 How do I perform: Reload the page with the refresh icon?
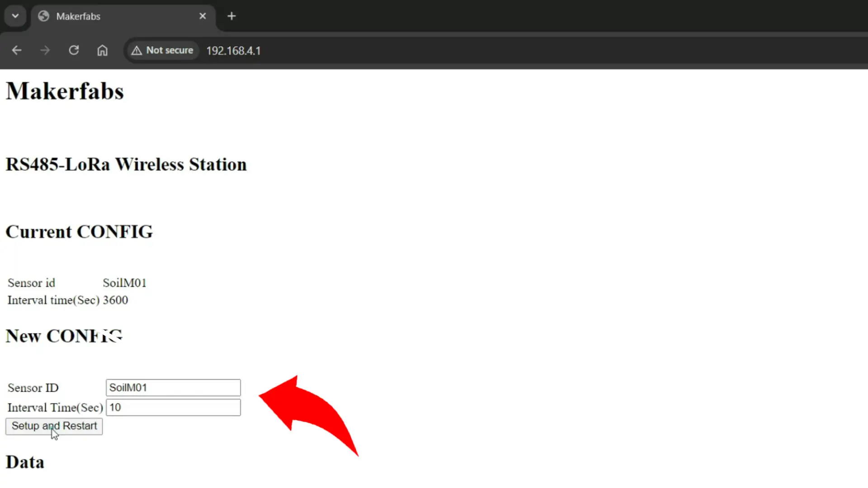coord(74,50)
